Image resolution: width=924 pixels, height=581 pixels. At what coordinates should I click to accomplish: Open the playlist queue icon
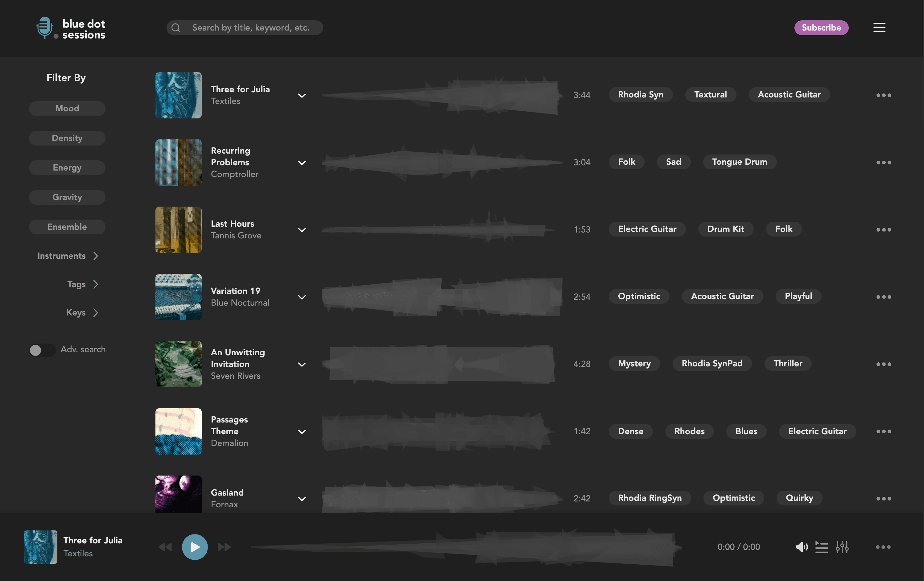pyautogui.click(x=822, y=547)
